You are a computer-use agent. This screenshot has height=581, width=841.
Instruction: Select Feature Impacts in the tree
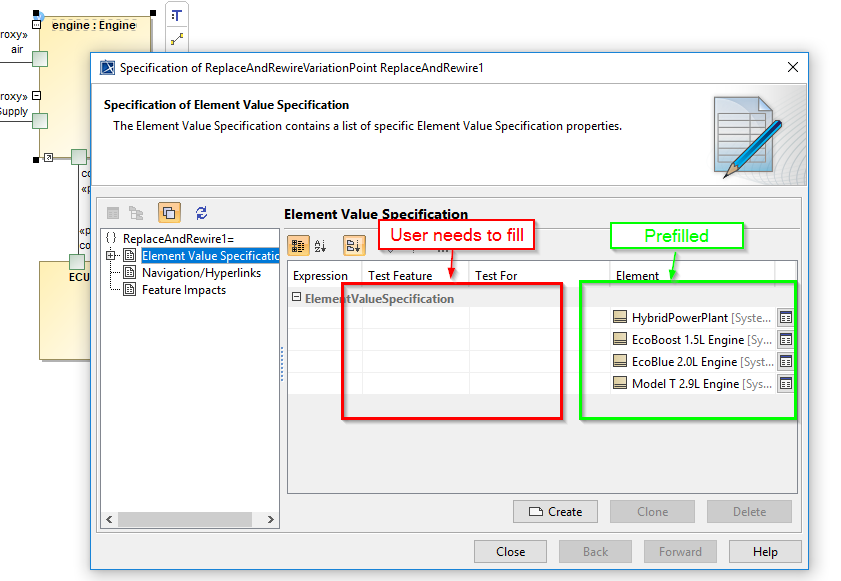pos(184,290)
